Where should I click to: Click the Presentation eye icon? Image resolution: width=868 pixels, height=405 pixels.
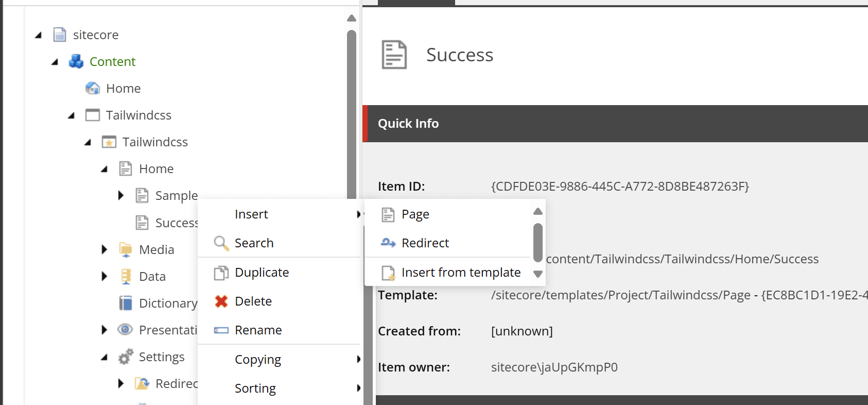pyautogui.click(x=125, y=330)
